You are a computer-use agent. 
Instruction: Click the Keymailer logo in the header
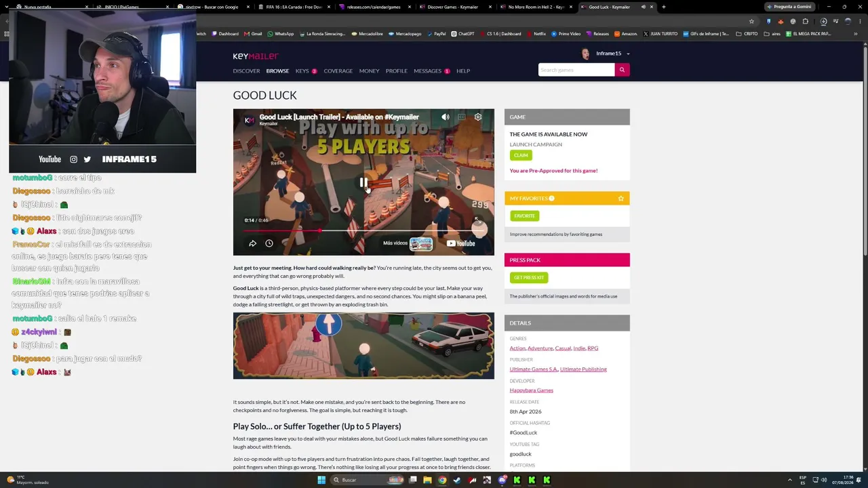tap(256, 56)
